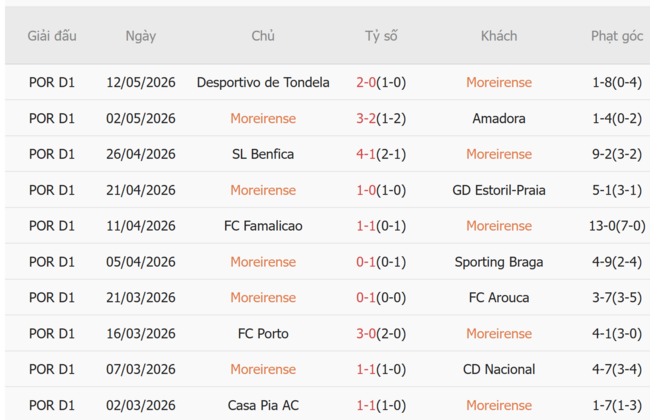Click the FC Arouca team name

[x=499, y=298]
